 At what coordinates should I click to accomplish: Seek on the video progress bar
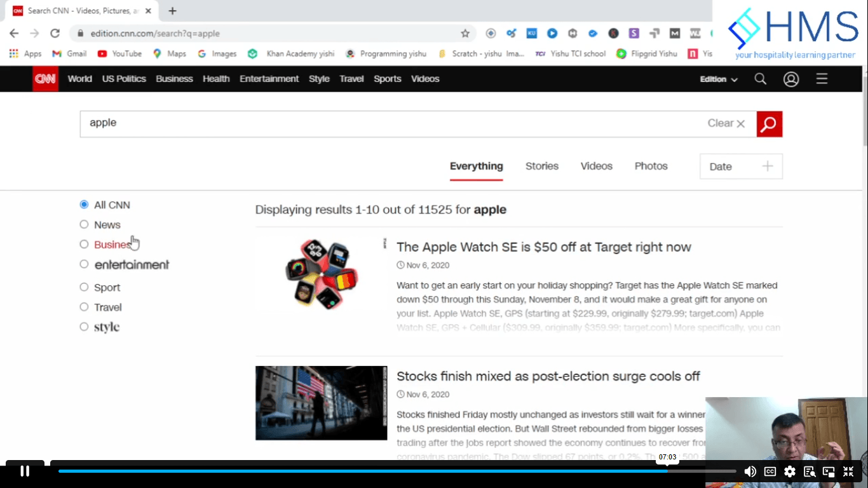pos(397,471)
